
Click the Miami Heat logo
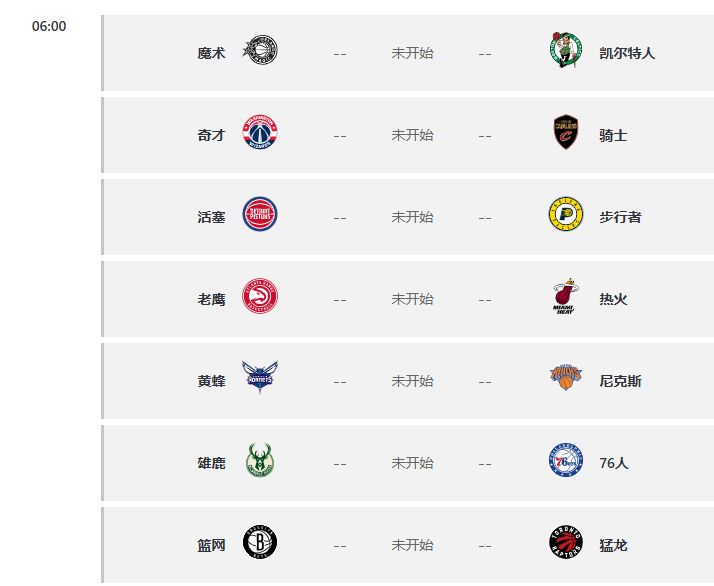point(565,298)
